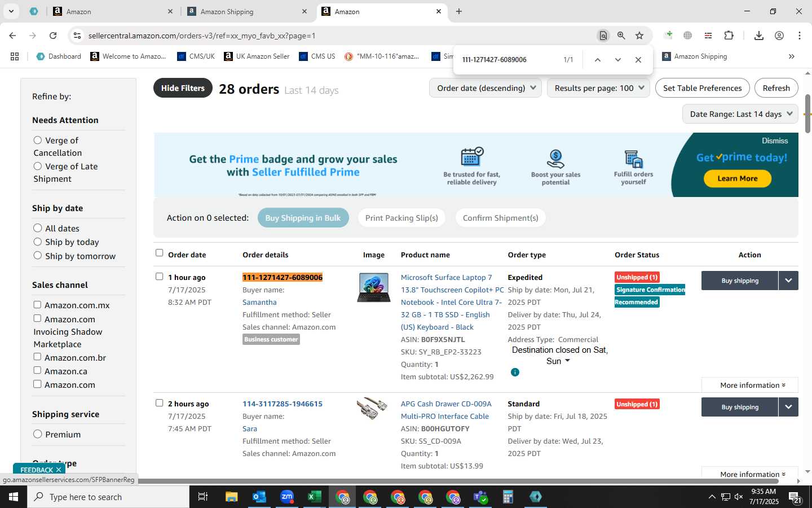
Task: Open File Explorer from the taskbar
Action: (232, 497)
